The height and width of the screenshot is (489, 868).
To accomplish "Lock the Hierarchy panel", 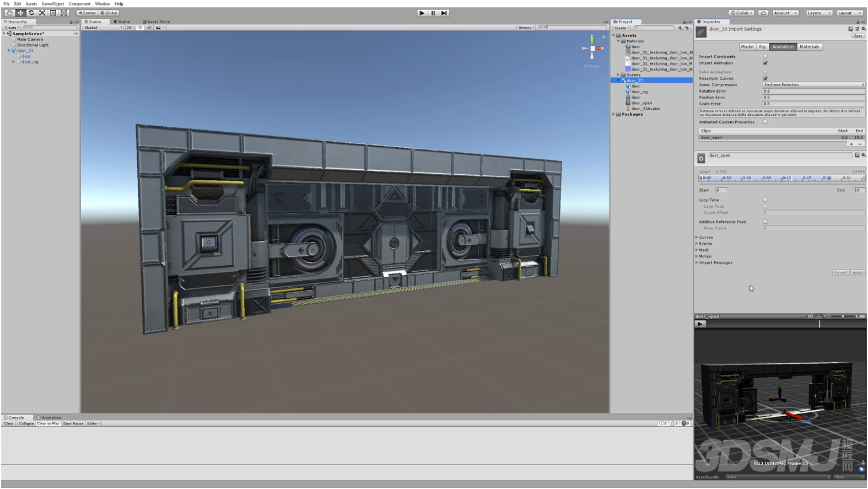I will pos(71,22).
